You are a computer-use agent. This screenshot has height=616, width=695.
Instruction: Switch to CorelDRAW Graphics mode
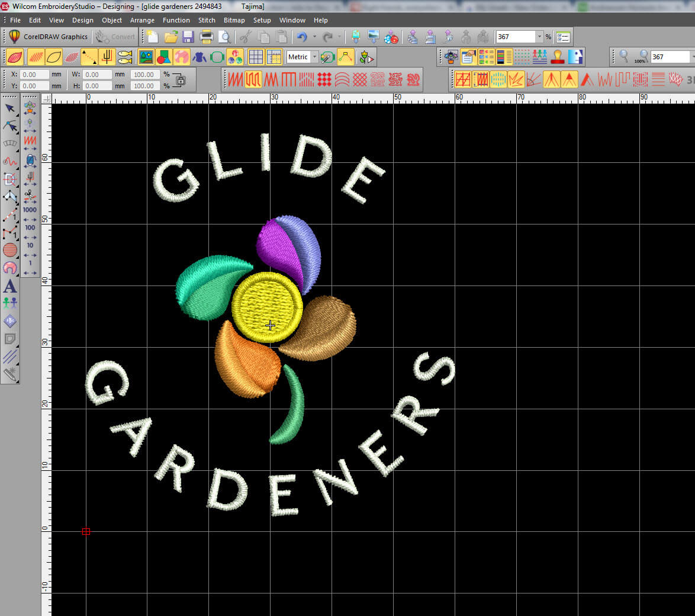point(48,37)
